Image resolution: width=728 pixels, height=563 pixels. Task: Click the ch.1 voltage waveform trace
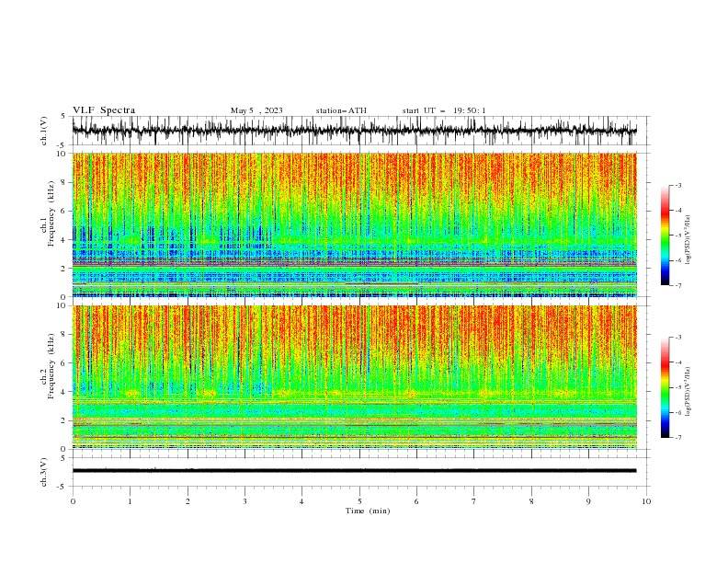click(x=354, y=130)
